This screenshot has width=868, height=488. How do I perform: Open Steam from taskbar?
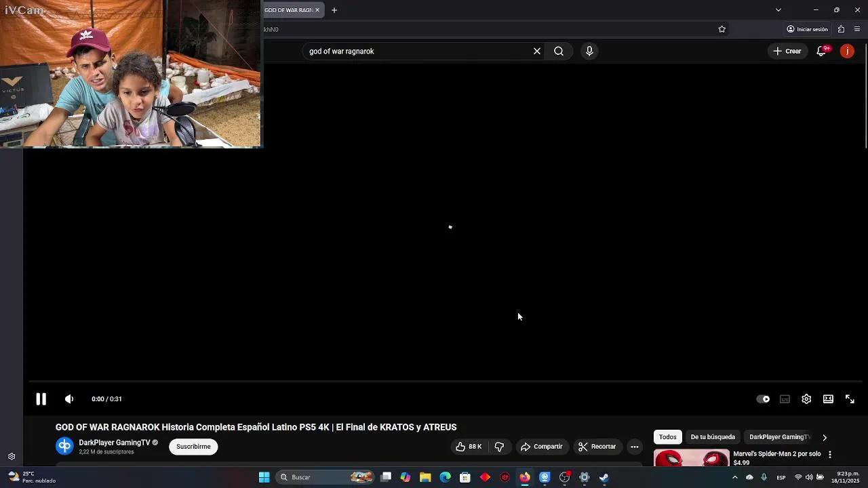click(x=604, y=477)
